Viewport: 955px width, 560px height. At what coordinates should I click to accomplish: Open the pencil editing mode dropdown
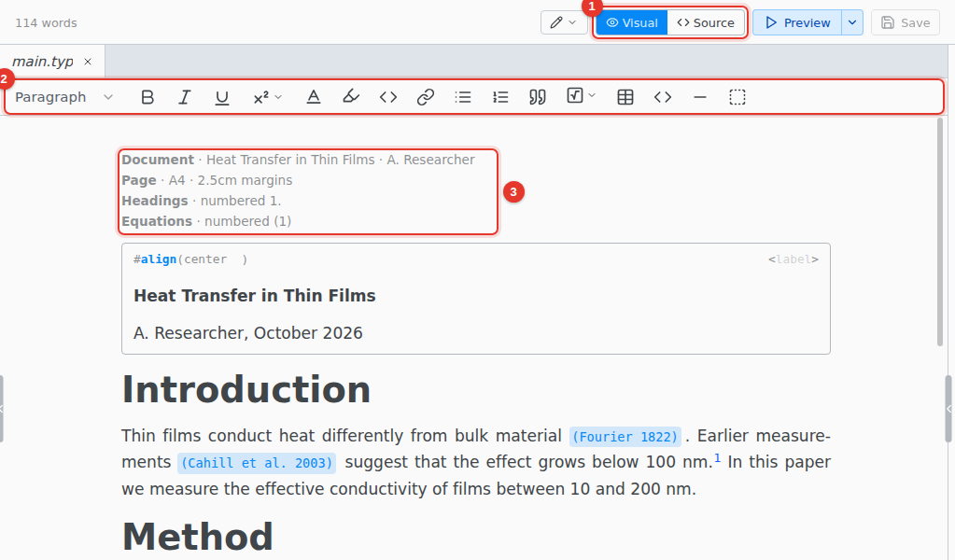(x=563, y=22)
